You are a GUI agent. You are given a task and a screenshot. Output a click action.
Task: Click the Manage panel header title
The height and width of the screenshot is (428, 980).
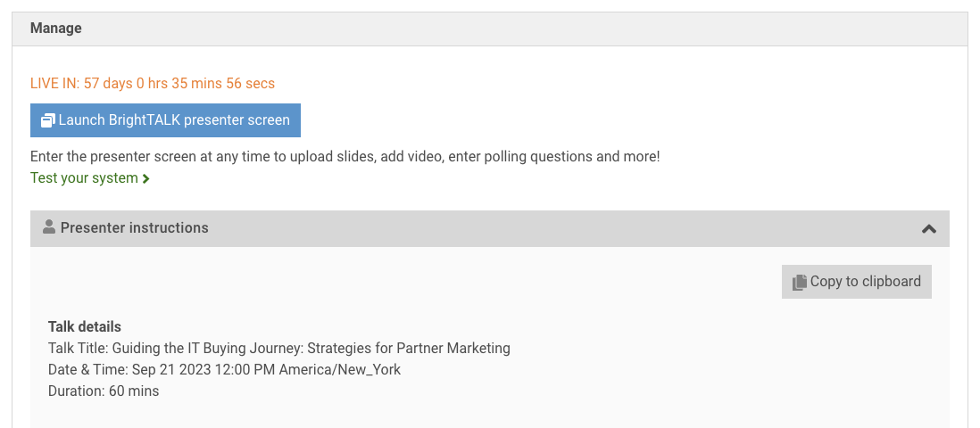click(56, 29)
